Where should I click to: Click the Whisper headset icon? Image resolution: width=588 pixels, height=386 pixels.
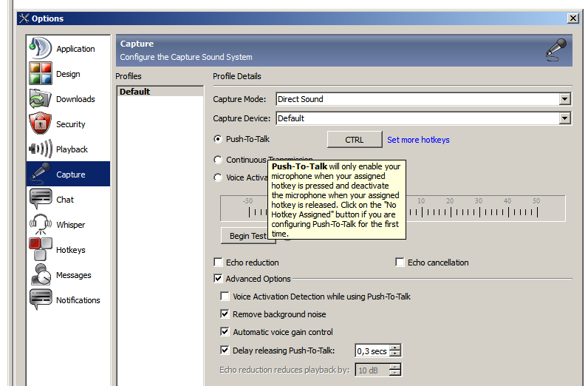(40, 225)
